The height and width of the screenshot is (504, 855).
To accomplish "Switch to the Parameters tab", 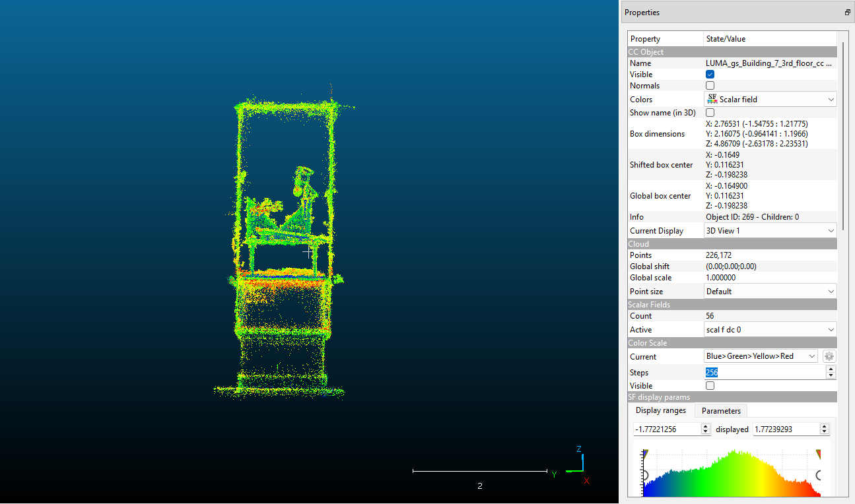I will coord(721,411).
